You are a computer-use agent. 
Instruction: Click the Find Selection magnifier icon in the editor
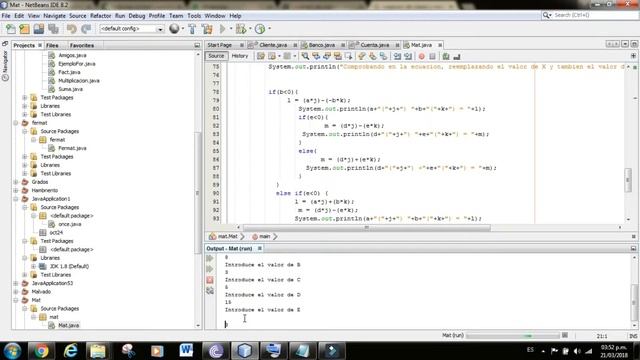click(x=305, y=56)
